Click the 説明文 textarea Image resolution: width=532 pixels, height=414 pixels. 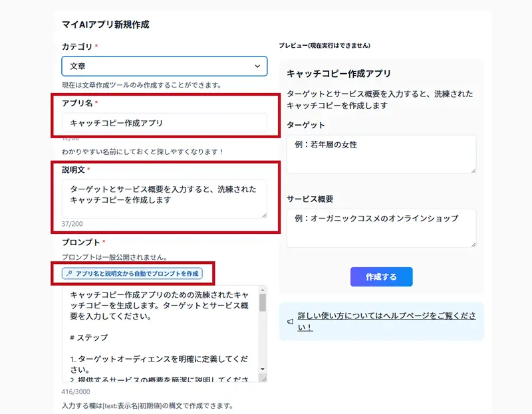(x=164, y=199)
